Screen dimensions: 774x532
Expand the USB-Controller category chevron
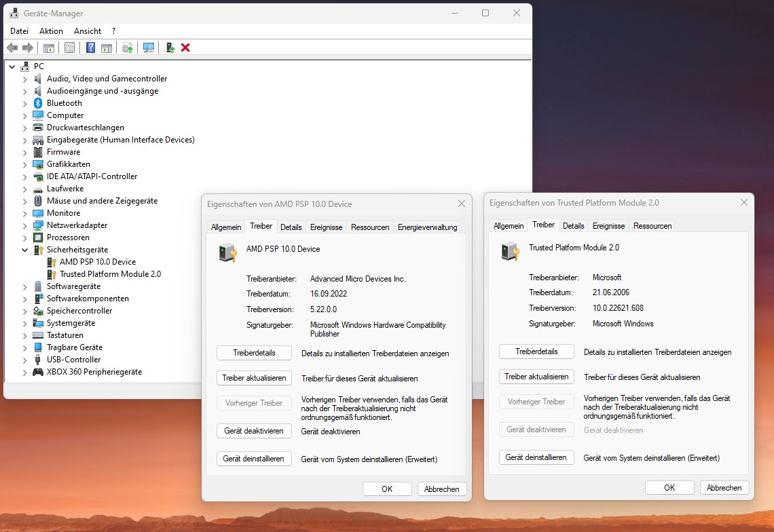[x=24, y=360]
